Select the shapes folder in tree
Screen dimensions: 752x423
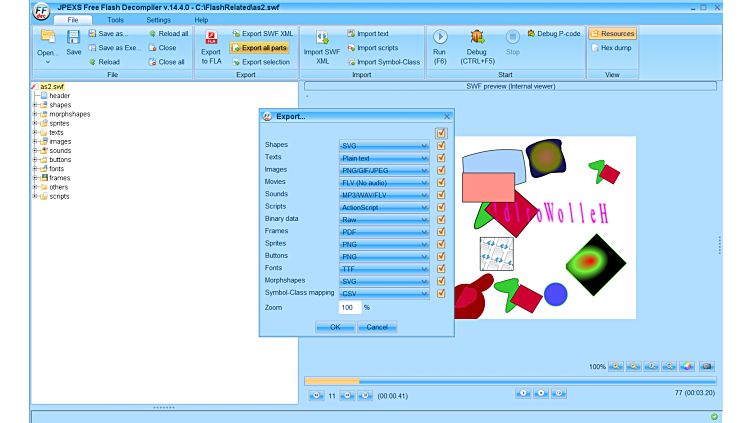tap(60, 105)
